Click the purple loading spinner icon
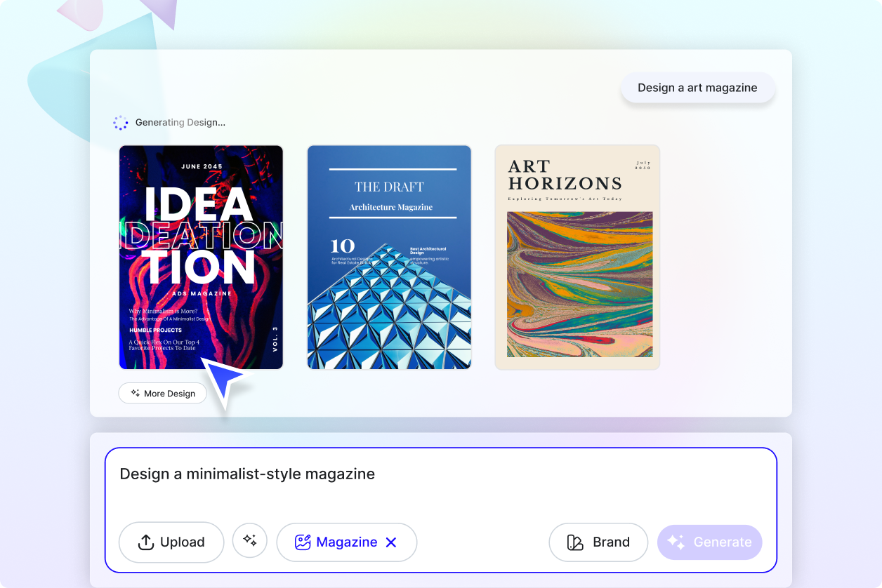Screen dimensions: 882x588 (120, 122)
